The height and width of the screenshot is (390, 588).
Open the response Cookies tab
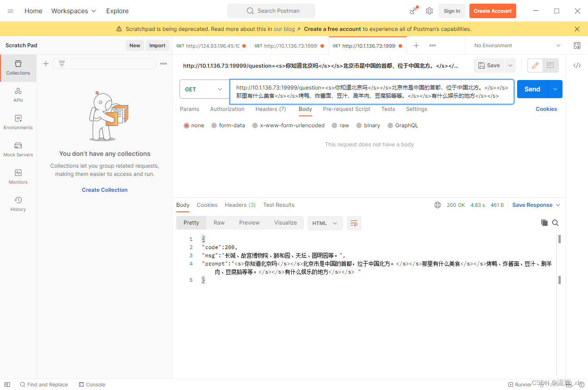tap(207, 205)
